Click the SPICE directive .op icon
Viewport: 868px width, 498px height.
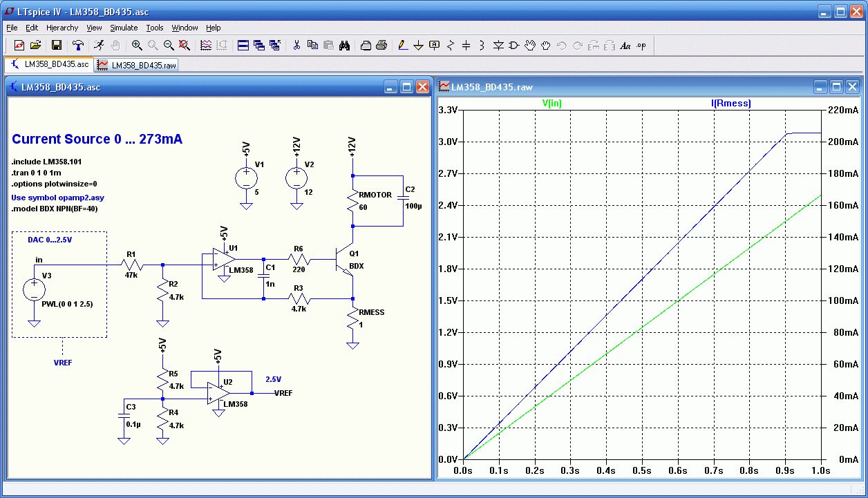point(641,46)
